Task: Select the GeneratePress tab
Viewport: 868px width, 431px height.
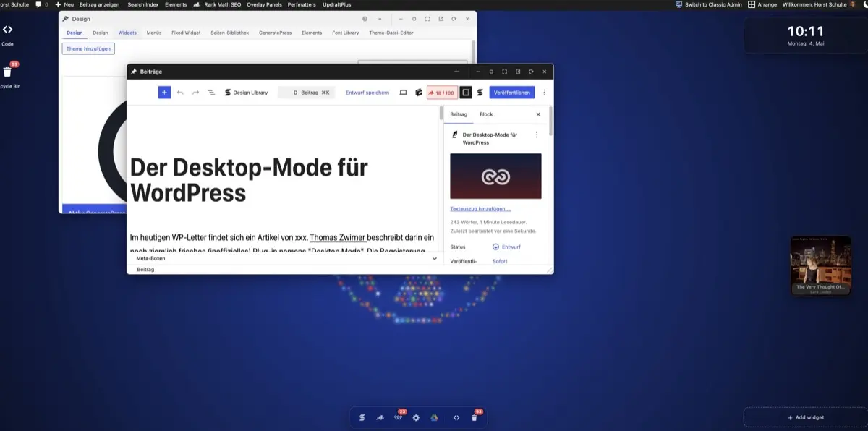Action: pyautogui.click(x=276, y=33)
